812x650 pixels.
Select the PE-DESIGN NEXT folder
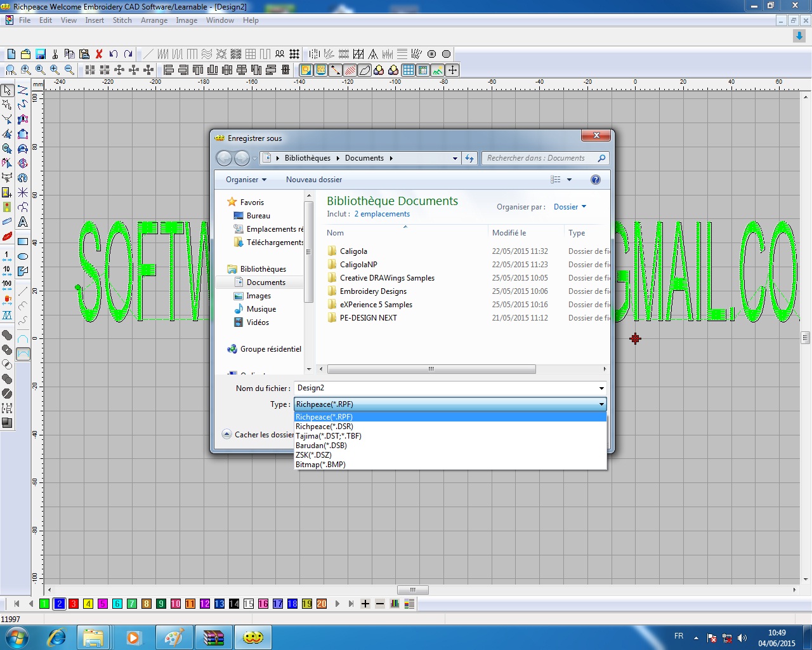[x=368, y=318]
